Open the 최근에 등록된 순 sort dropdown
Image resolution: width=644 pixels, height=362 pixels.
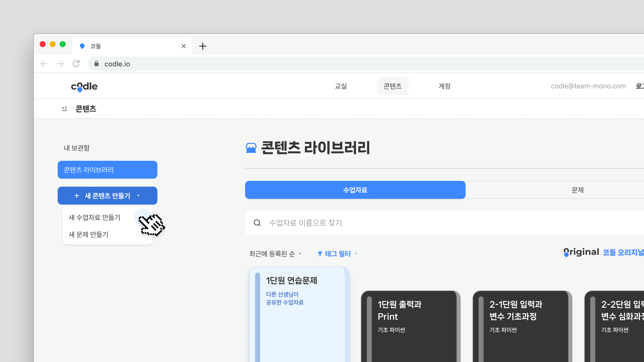pos(275,254)
